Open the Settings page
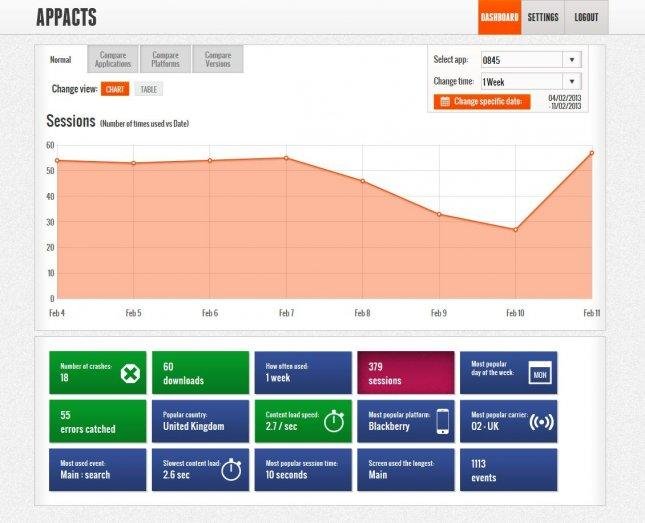Image resolution: width=645 pixels, height=523 pixels. coord(543,18)
